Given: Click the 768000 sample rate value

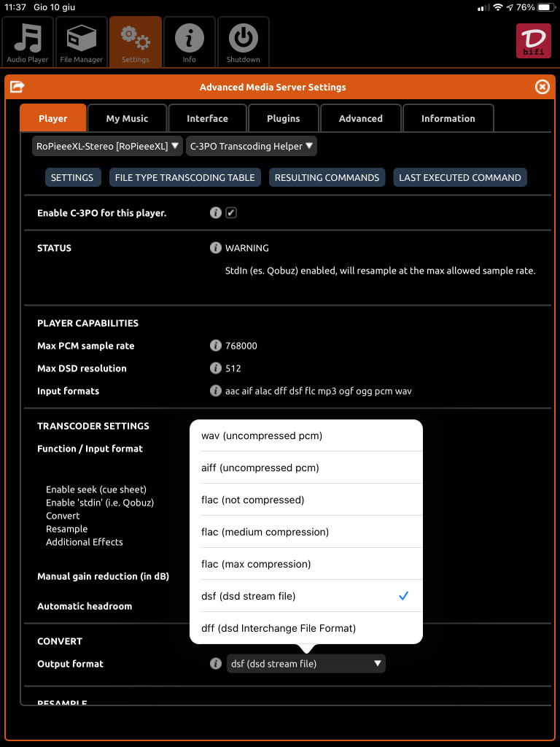Looking at the screenshot, I should tap(241, 346).
